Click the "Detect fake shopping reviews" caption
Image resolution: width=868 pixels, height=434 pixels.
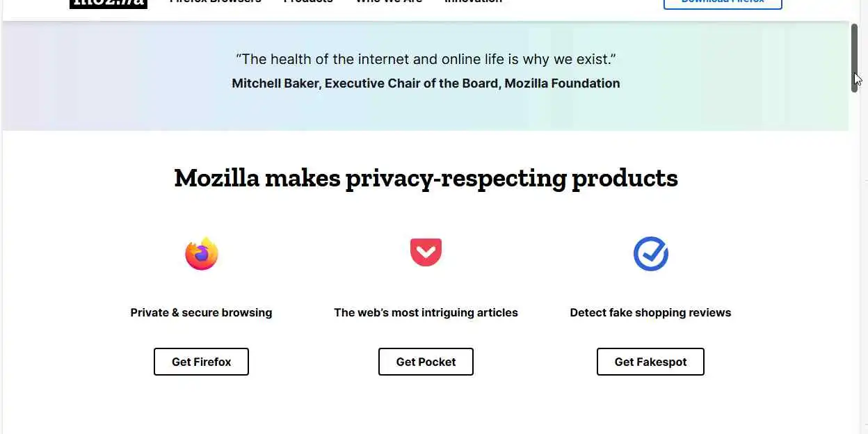650,312
